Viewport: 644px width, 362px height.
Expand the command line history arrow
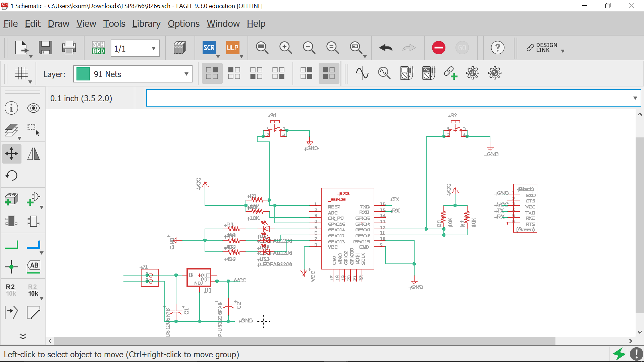[x=635, y=98]
